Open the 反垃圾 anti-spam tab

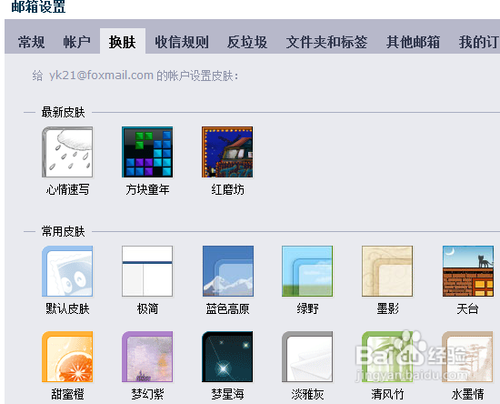coord(247,42)
